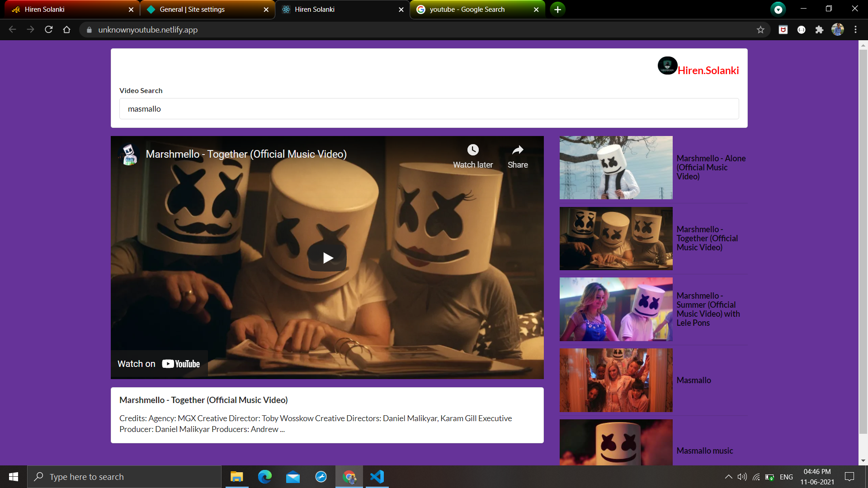
Task: Click the Marshmello - Alone title text
Action: [711, 168]
